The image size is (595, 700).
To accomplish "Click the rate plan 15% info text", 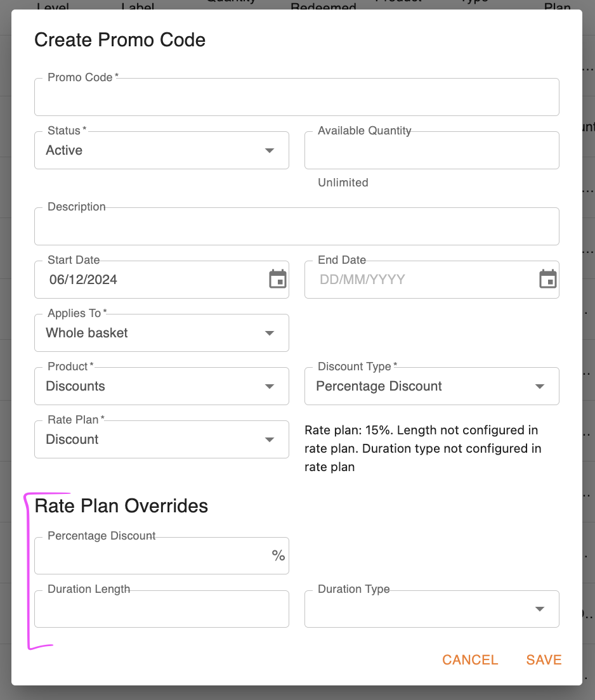I will pos(422,448).
